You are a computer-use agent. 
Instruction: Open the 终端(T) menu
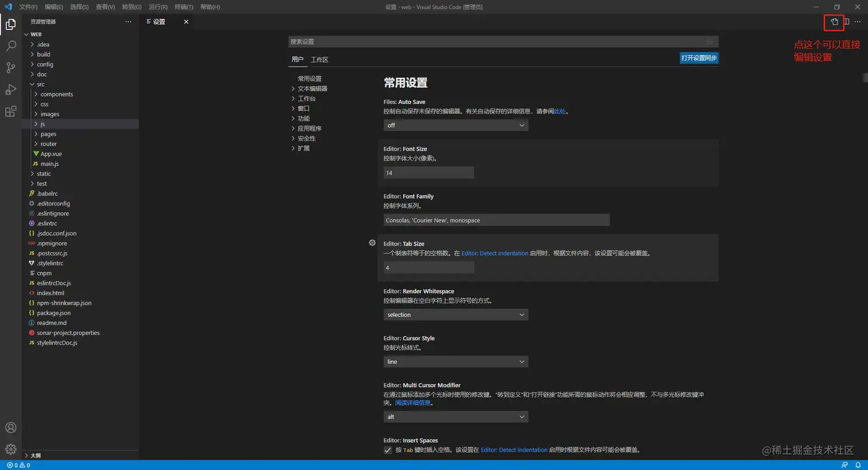point(184,7)
